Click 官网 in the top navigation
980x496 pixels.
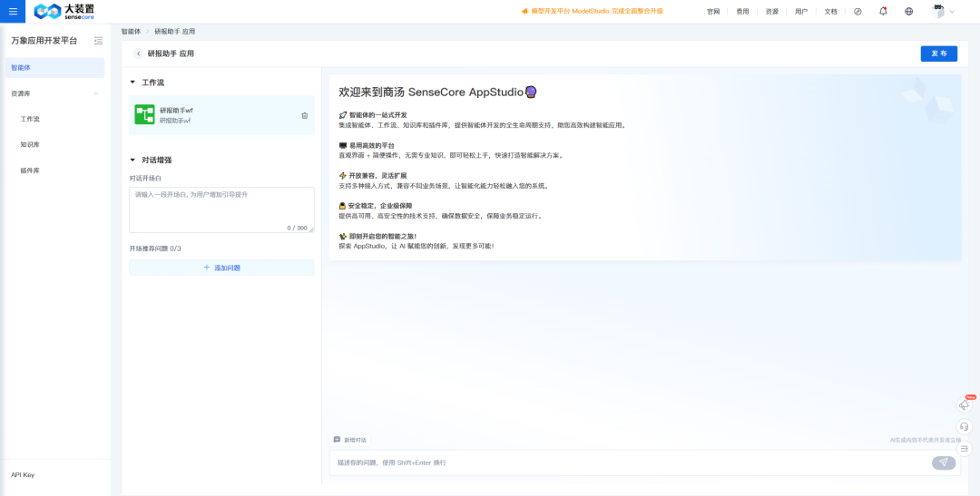[x=713, y=11]
